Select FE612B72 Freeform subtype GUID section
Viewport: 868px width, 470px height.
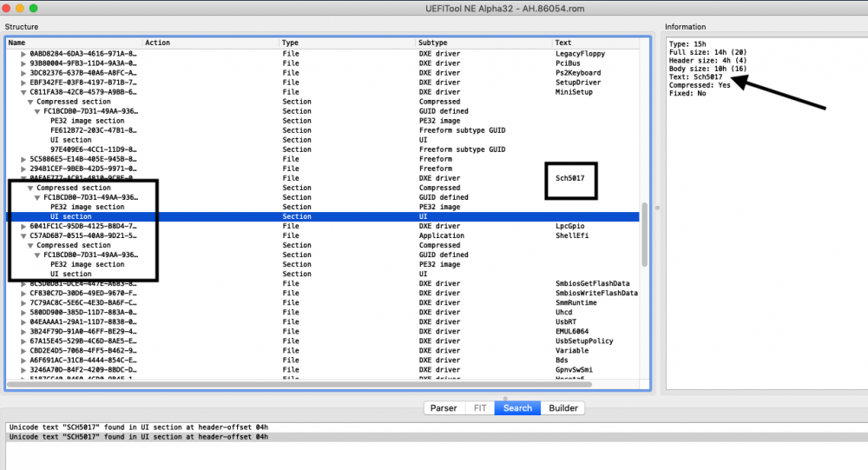(x=323, y=130)
